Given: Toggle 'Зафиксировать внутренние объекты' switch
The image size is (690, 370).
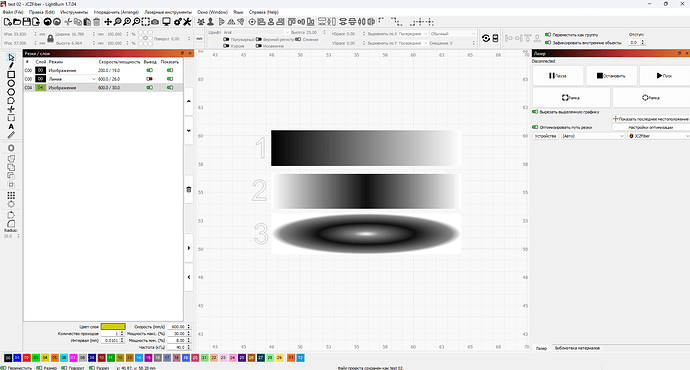Looking at the screenshot, I should [548, 43].
